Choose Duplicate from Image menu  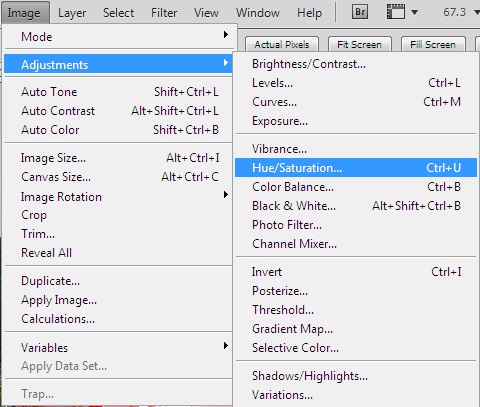(x=118, y=281)
